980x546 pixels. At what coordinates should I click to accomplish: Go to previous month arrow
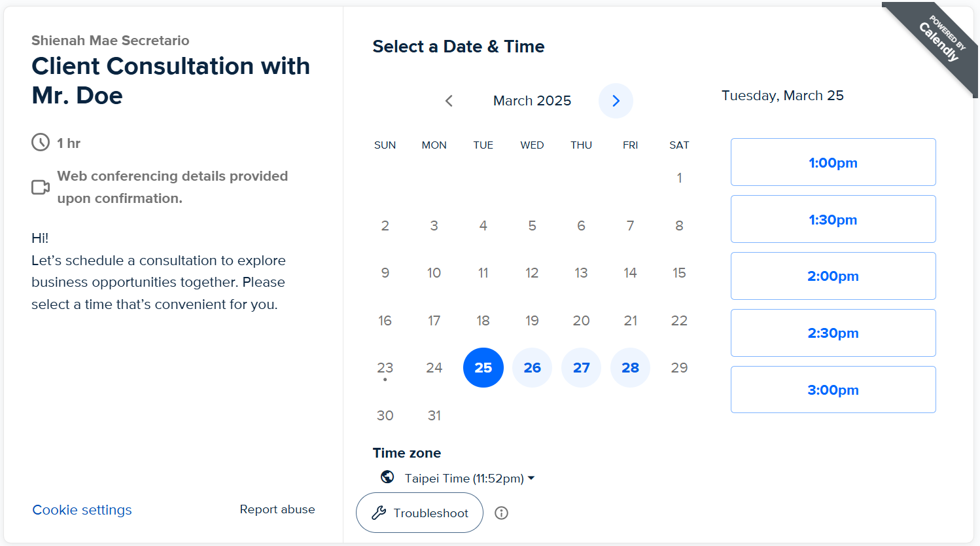click(x=449, y=101)
